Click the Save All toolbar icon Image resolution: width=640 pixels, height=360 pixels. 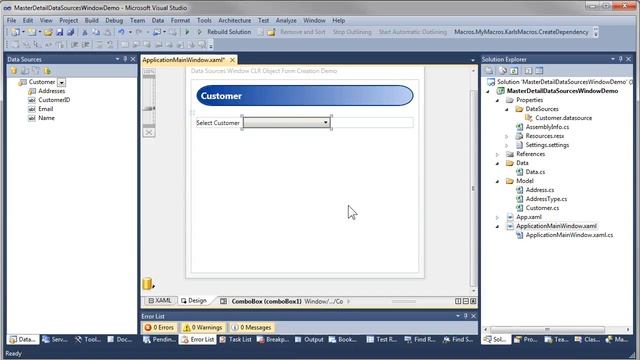[70, 32]
